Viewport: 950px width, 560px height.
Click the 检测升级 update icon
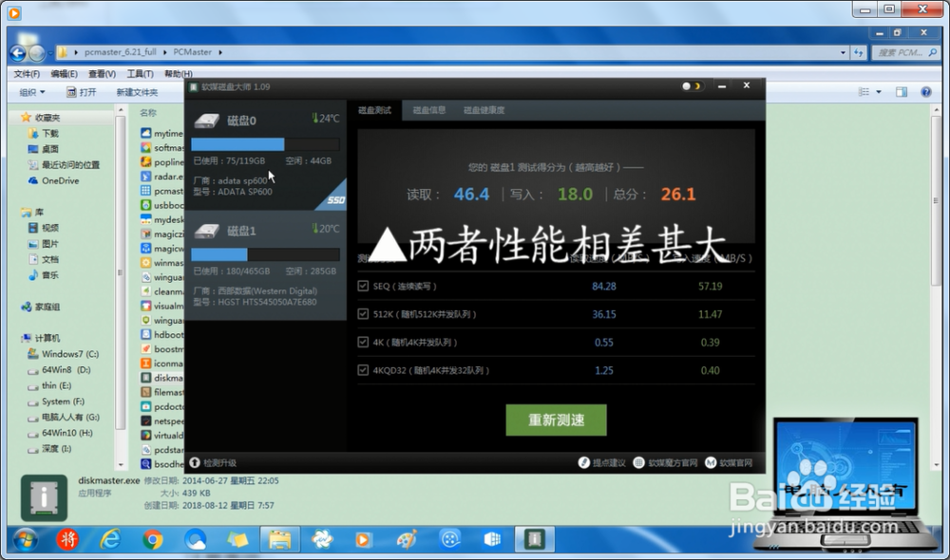pyautogui.click(x=195, y=462)
